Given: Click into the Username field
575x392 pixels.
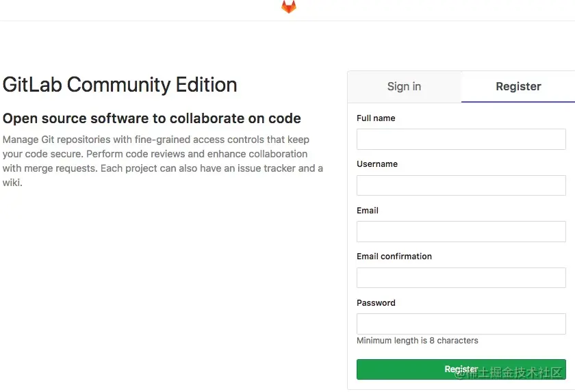Looking at the screenshot, I should click(461, 185).
